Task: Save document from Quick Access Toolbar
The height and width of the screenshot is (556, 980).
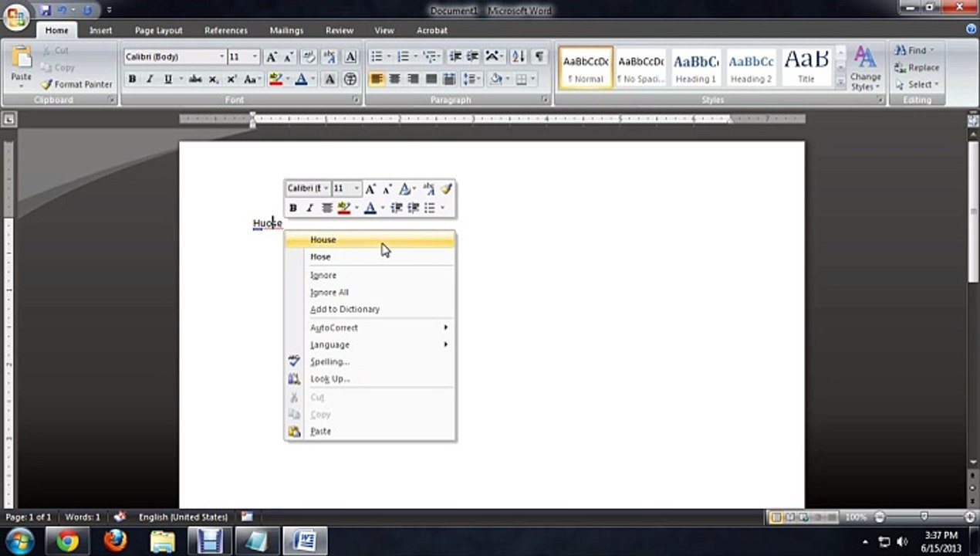Action: (x=46, y=10)
